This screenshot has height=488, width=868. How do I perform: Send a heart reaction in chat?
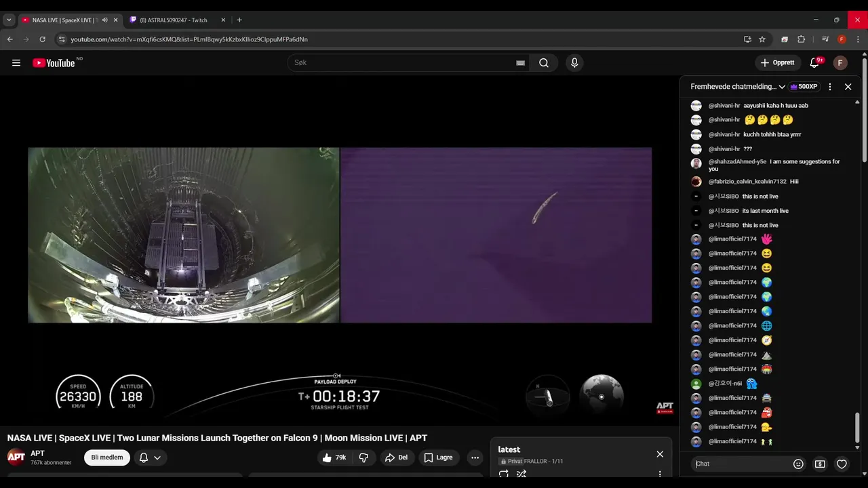coord(842,464)
